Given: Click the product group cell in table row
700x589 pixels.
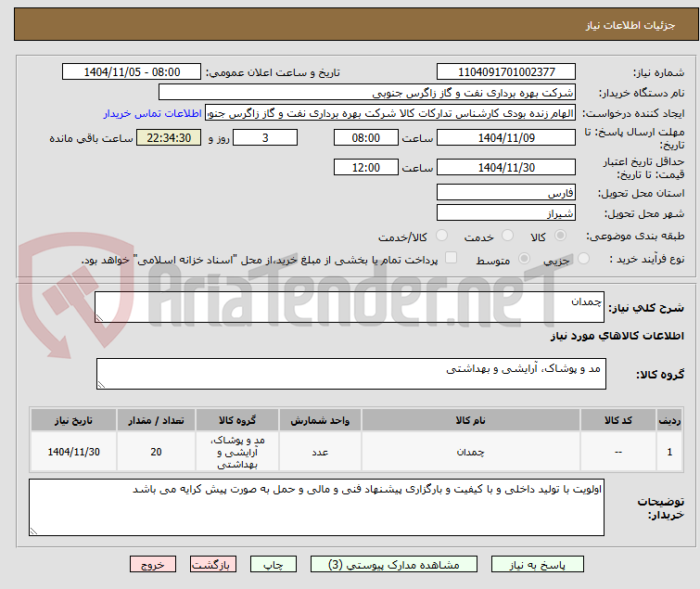Looking at the screenshot, I should [237, 452].
